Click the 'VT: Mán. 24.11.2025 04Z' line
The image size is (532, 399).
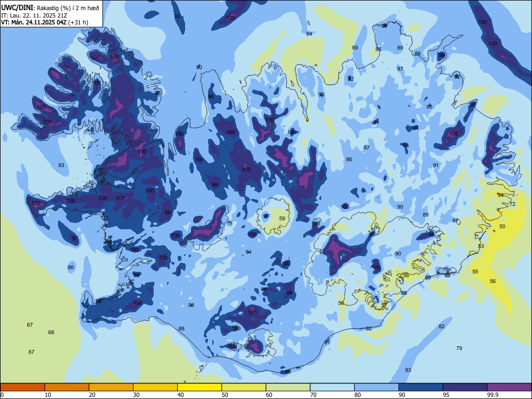34,22
